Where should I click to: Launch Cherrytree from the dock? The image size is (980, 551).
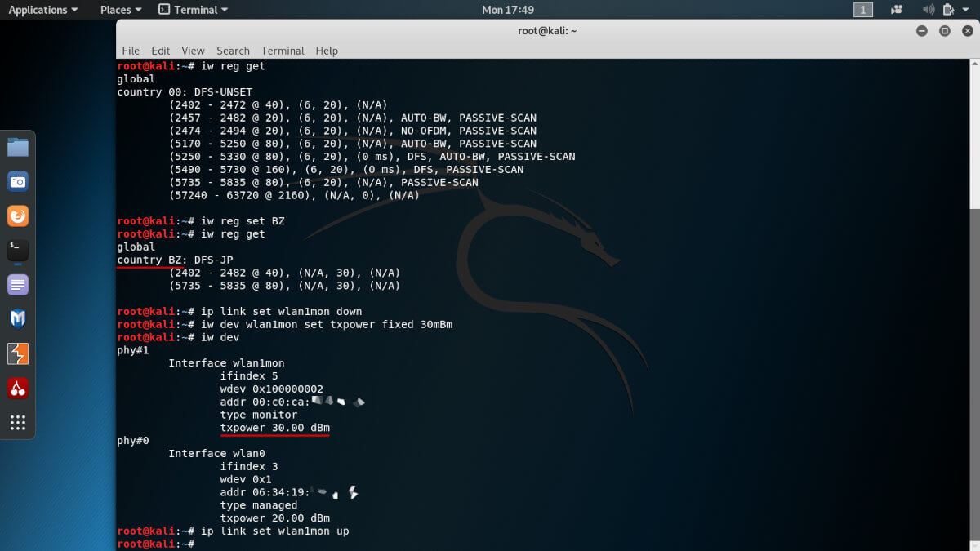coord(18,388)
